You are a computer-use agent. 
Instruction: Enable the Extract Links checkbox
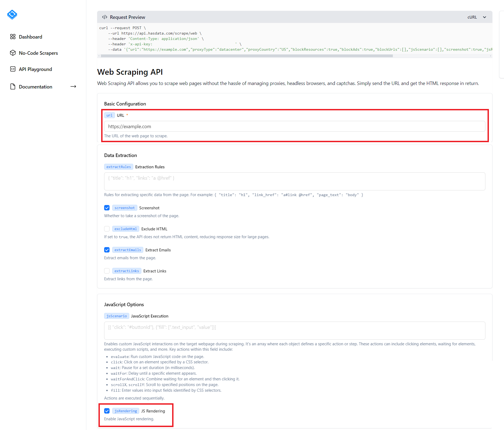point(107,271)
